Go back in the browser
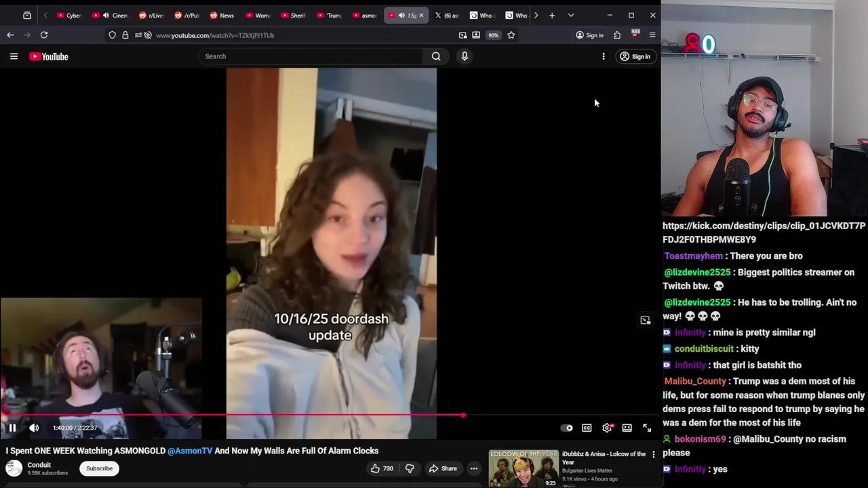This screenshot has height=488, width=868. [10, 35]
